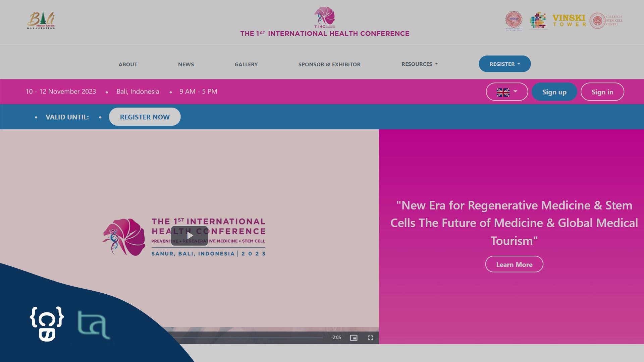
Task: Open the language flag dropdown
Action: (507, 92)
